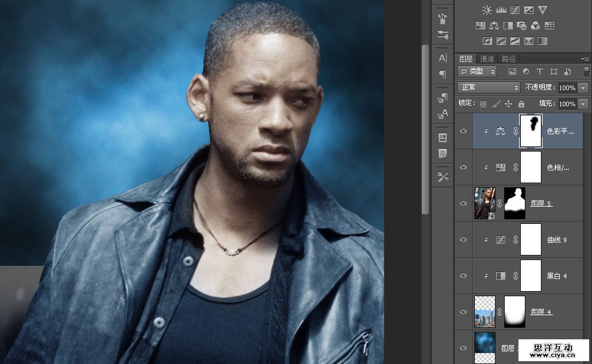Click the Levels adjustment histogram icon
The image size is (592, 364).
tap(501, 10)
